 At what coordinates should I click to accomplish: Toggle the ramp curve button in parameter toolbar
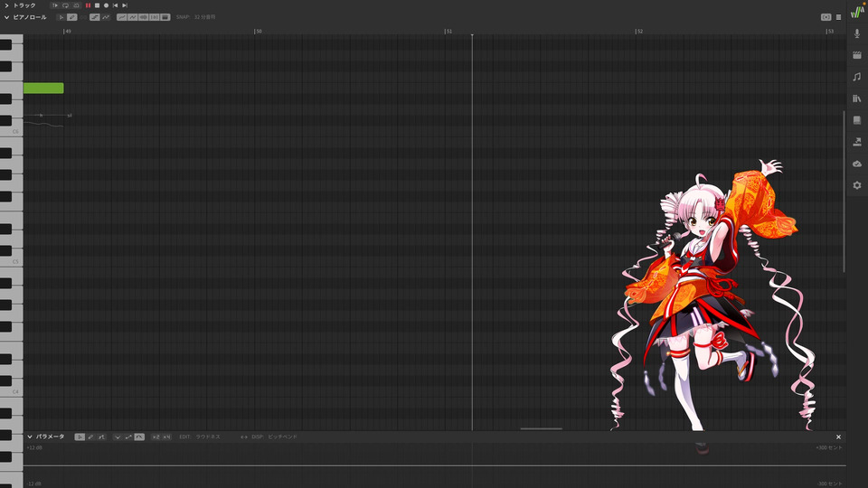(128, 437)
